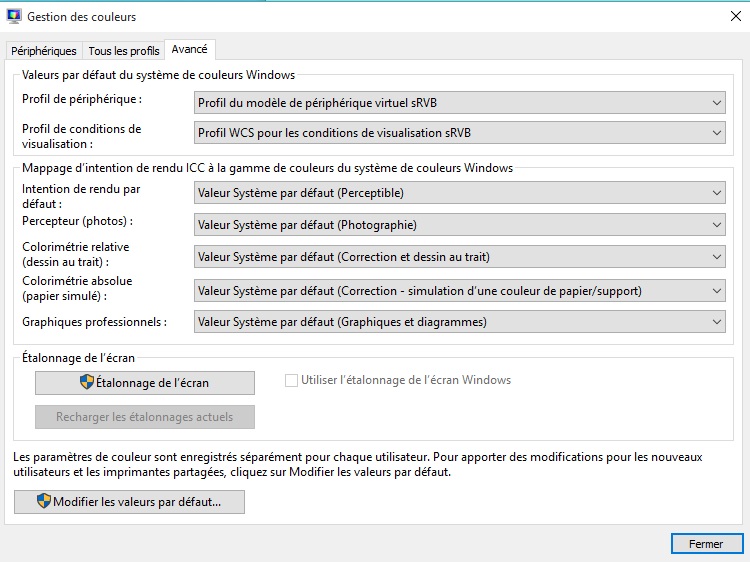Click the Gestion des couleurs title bar text
750x562 pixels.
82,17
